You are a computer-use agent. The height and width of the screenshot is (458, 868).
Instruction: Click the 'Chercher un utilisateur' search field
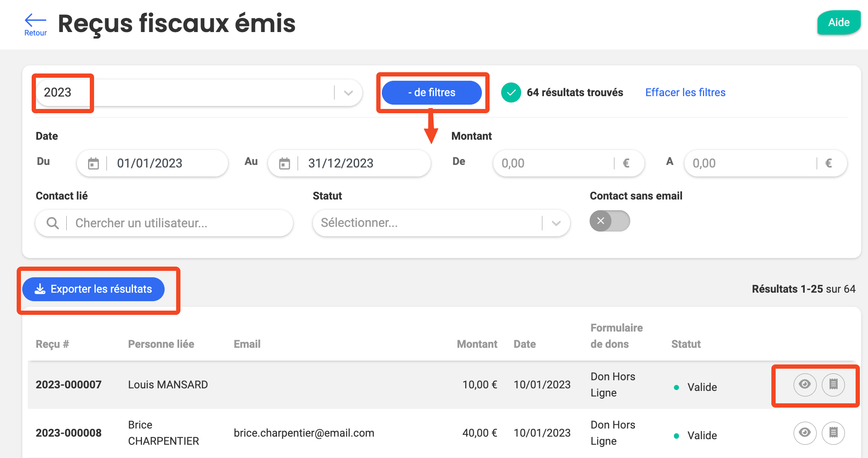tap(164, 223)
